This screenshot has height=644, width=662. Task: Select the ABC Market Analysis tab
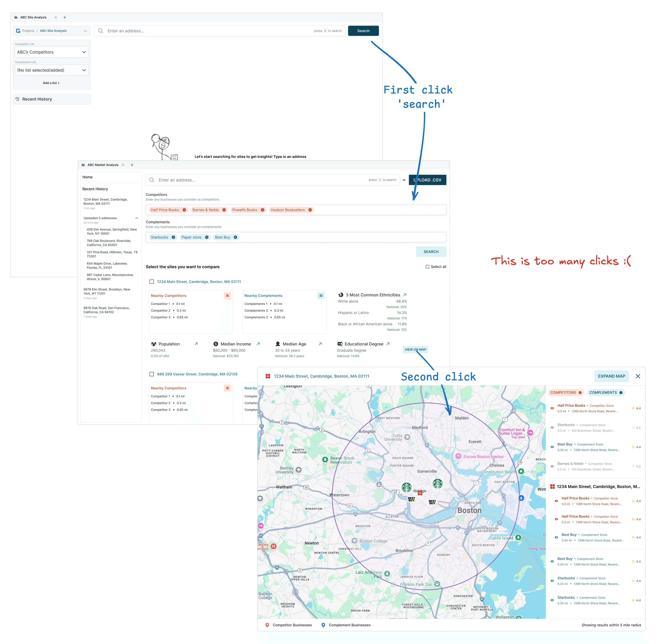pyautogui.click(x=103, y=165)
